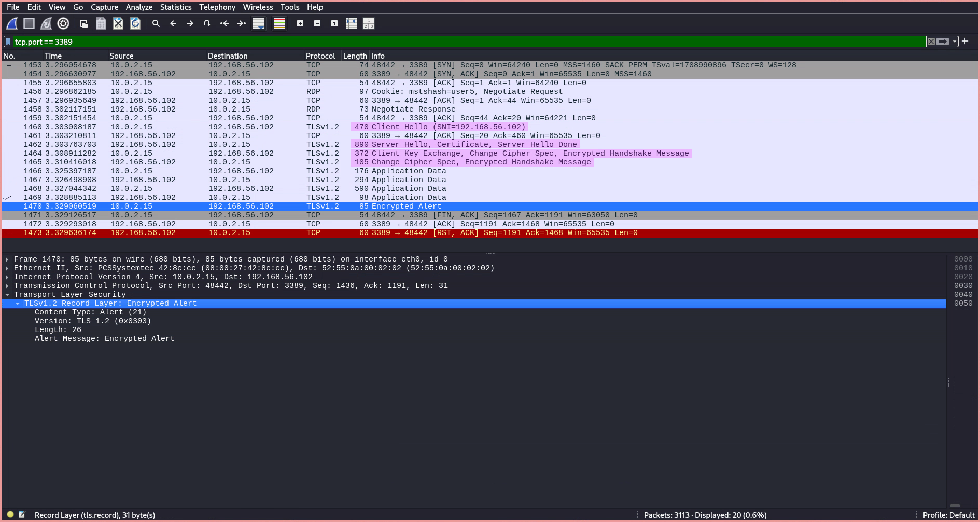Screen dimensions: 980x522
Task: Reset text to normal size
Action: (334, 23)
